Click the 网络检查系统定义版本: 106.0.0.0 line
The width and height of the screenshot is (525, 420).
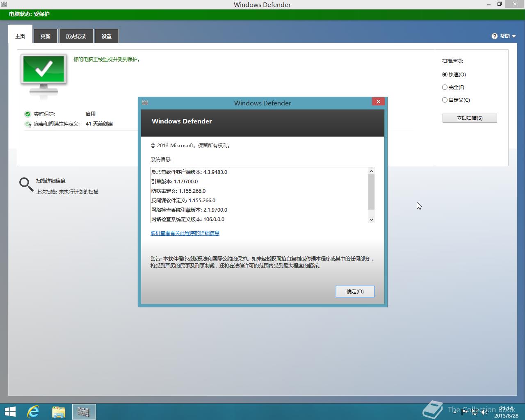188,219
